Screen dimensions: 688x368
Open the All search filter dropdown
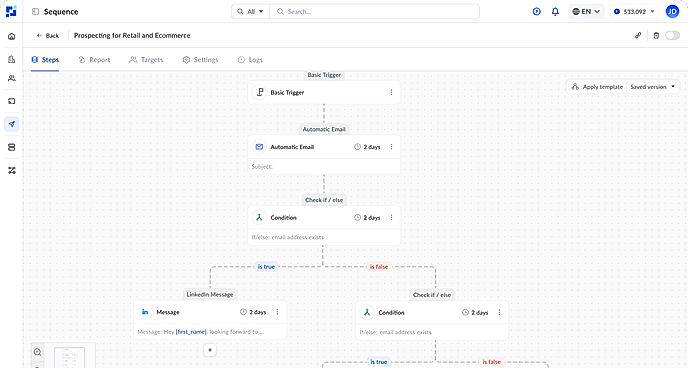click(250, 11)
